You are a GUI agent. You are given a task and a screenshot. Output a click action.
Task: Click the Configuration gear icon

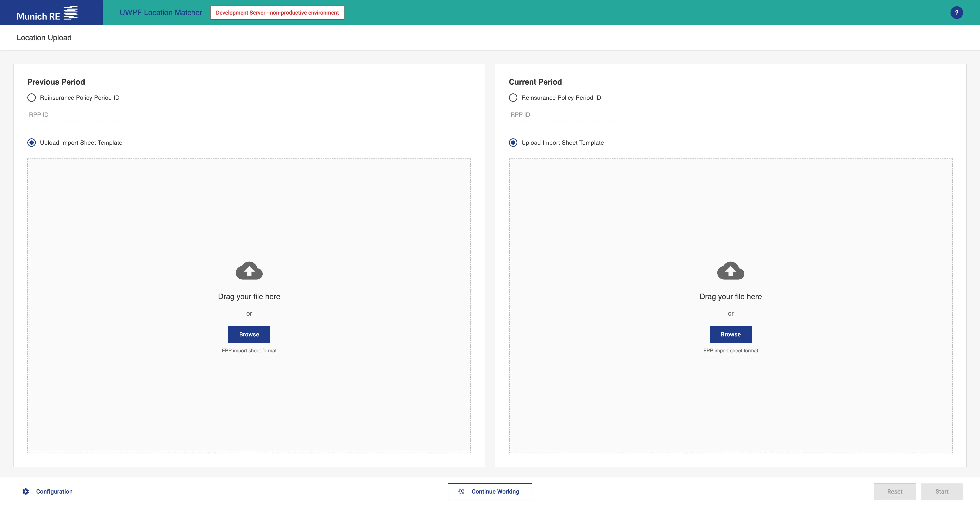tap(25, 491)
